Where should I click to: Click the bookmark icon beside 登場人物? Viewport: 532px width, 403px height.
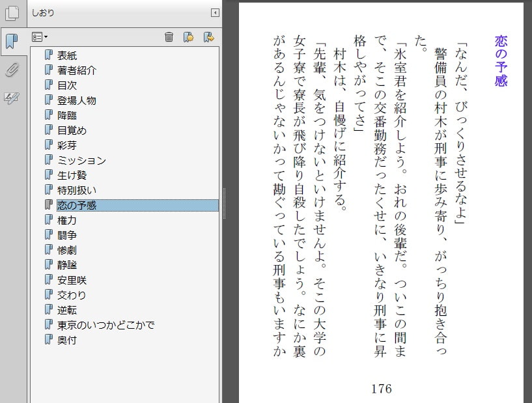click(49, 100)
